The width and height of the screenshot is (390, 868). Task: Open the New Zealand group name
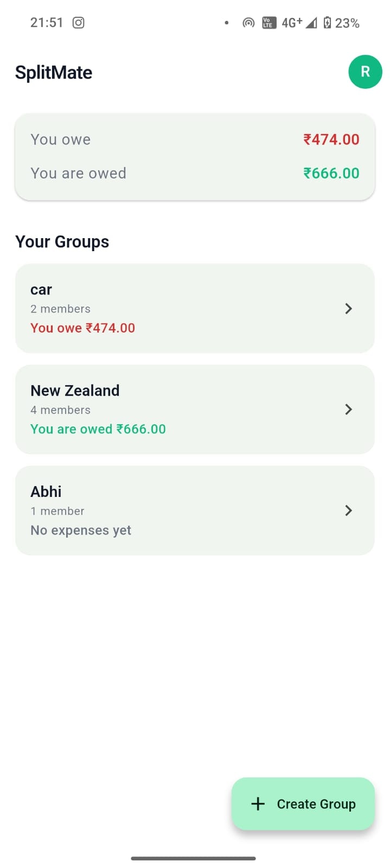pyautogui.click(x=75, y=391)
